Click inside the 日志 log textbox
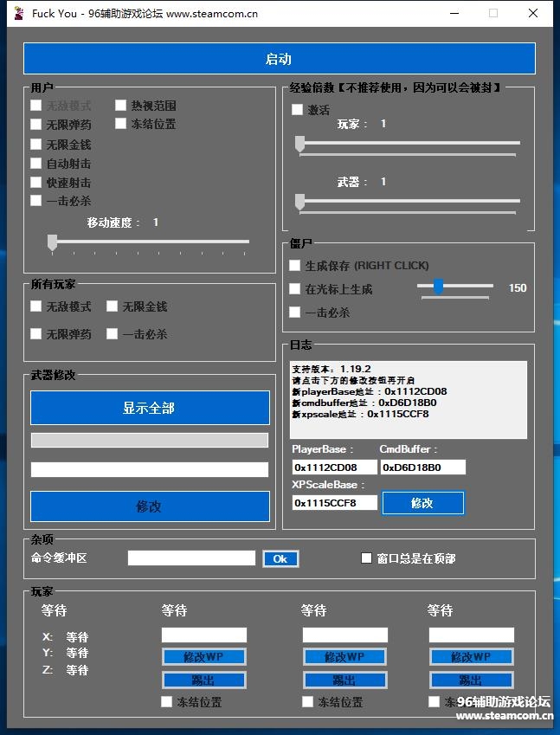The height and width of the screenshot is (735, 560). point(409,399)
